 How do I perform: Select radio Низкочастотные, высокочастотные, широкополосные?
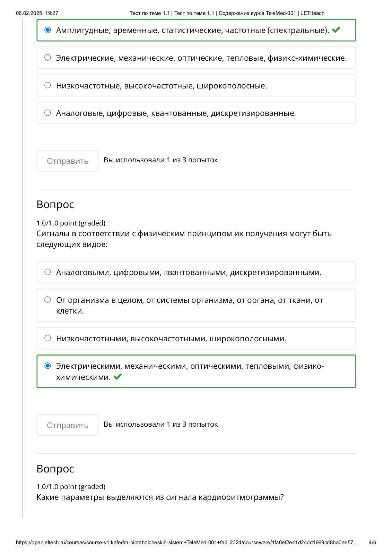[x=47, y=85]
